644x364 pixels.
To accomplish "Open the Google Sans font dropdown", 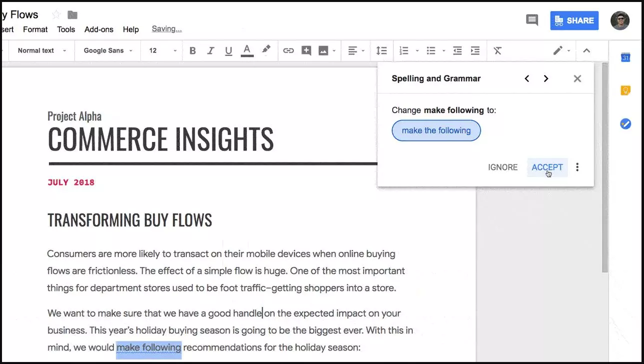I will pos(108,50).
